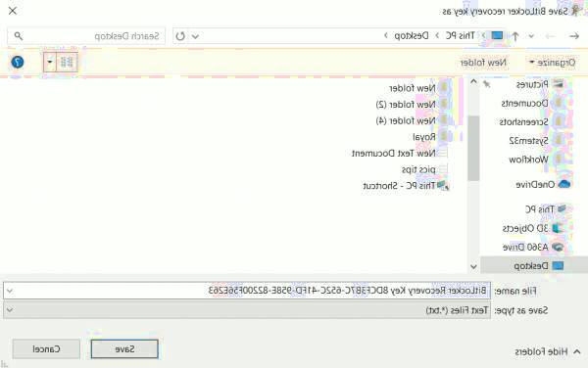The height and width of the screenshot is (368, 588).
Task: Click the change view icon button
Action: point(67,62)
